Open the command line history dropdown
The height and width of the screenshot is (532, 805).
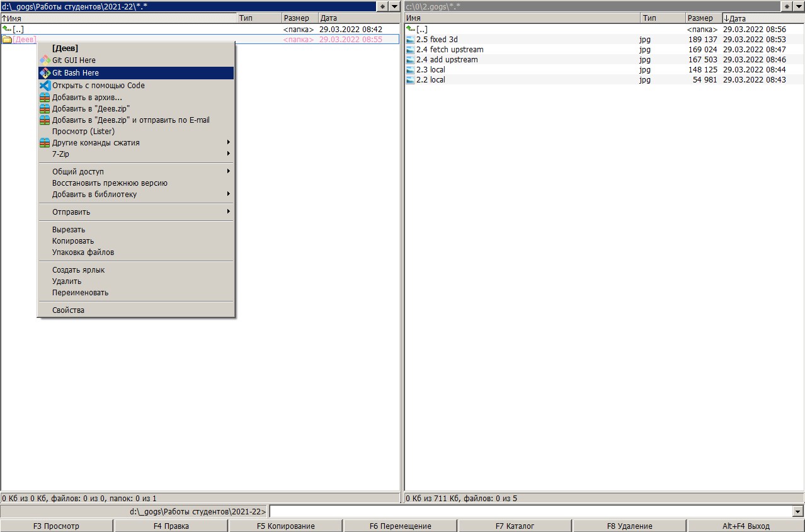point(799,512)
